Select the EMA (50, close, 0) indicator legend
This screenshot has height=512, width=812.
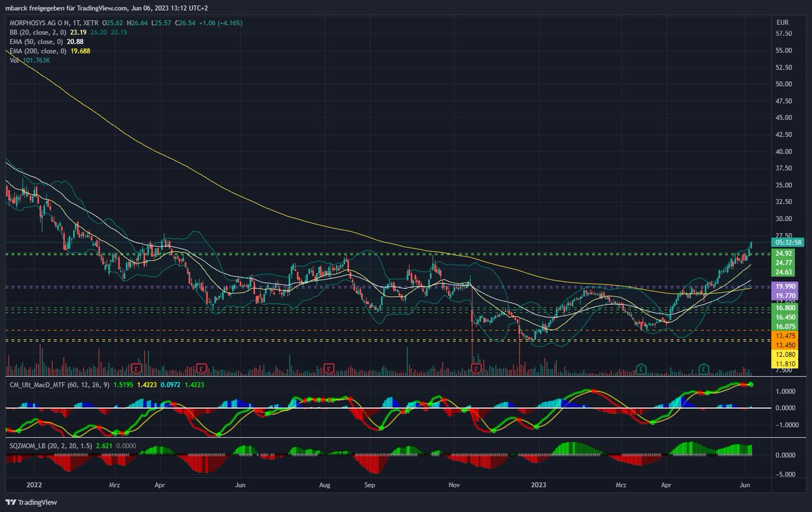click(x=36, y=41)
